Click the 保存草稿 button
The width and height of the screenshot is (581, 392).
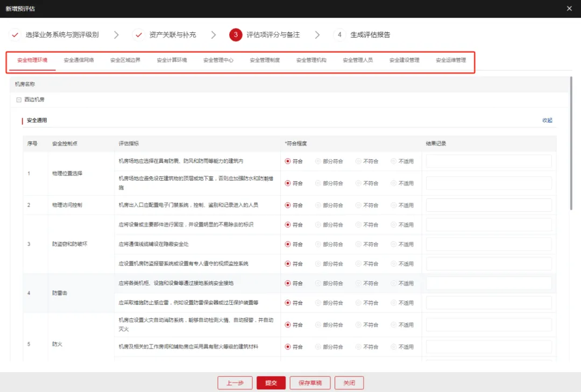pyautogui.click(x=310, y=383)
